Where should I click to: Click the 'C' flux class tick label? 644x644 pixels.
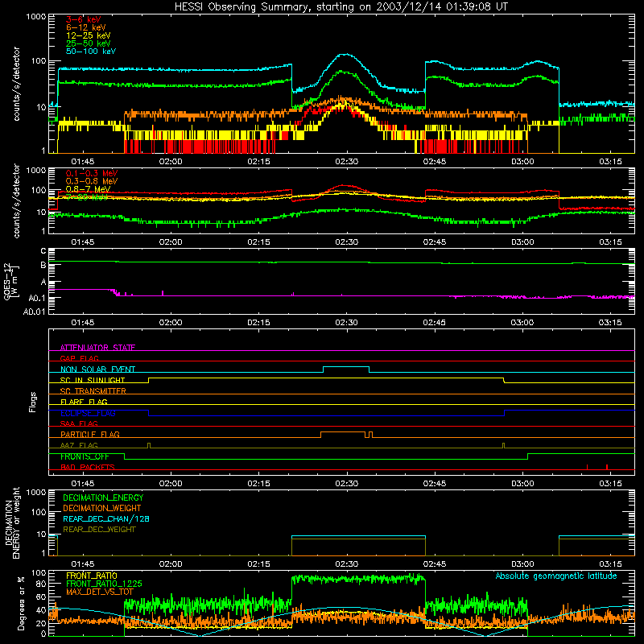pyautogui.click(x=43, y=251)
